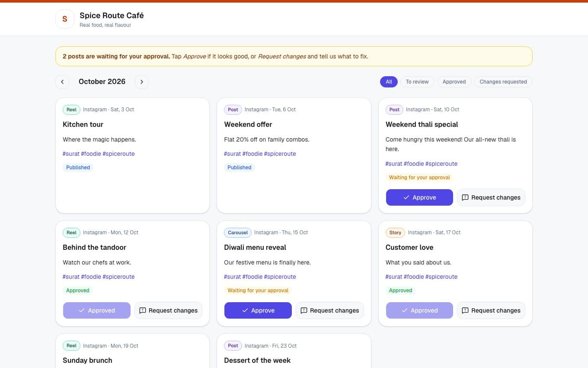This screenshot has width=588, height=368.
Task: Approve the Diwali menu reveal carousel
Action: (x=258, y=310)
